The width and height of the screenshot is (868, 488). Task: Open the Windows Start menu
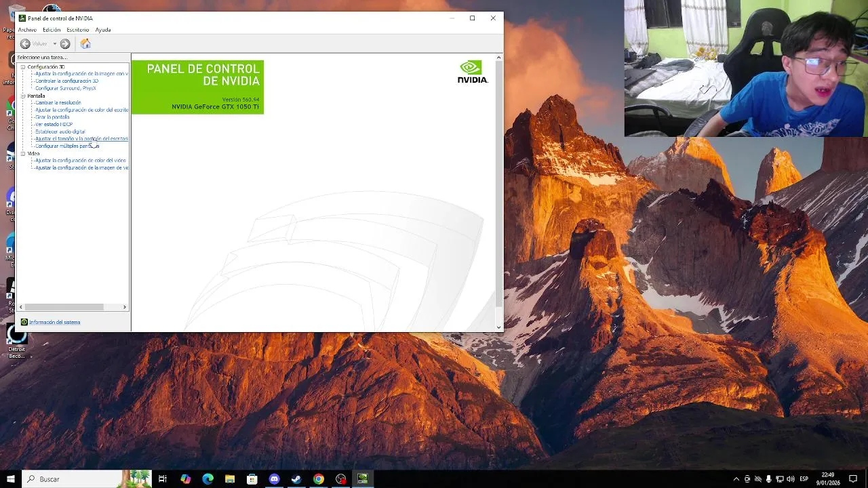pyautogui.click(x=11, y=479)
